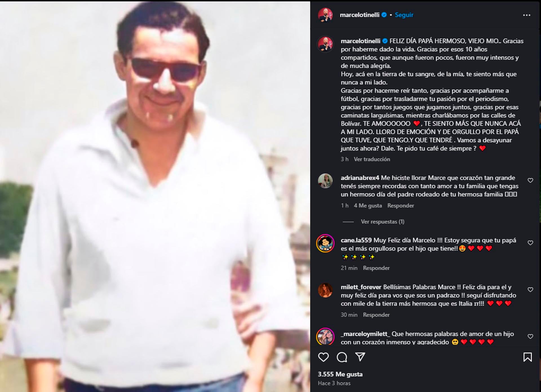The image size is (541, 392).
Task: Reply to adrianabrex4's comment
Action: tap(401, 206)
